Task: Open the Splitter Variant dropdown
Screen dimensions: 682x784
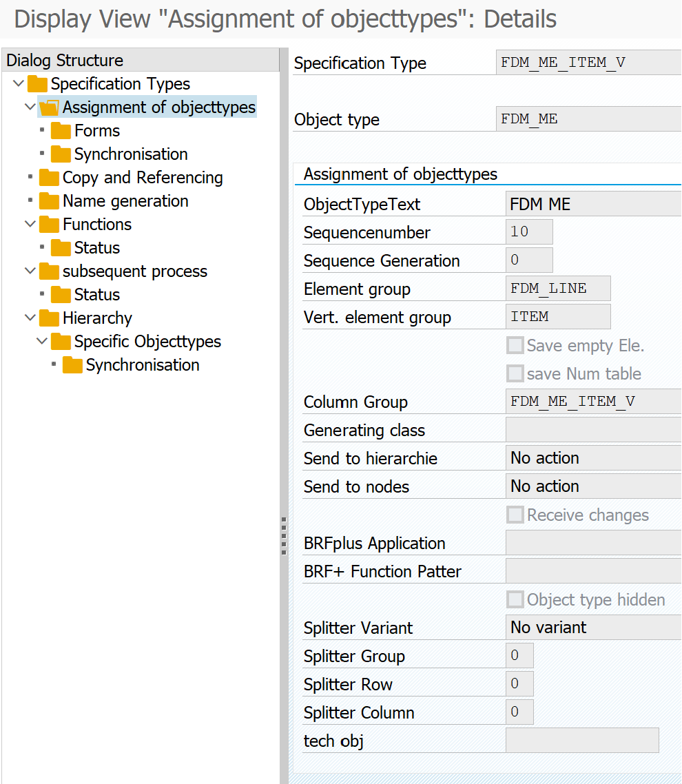Action: (592, 628)
